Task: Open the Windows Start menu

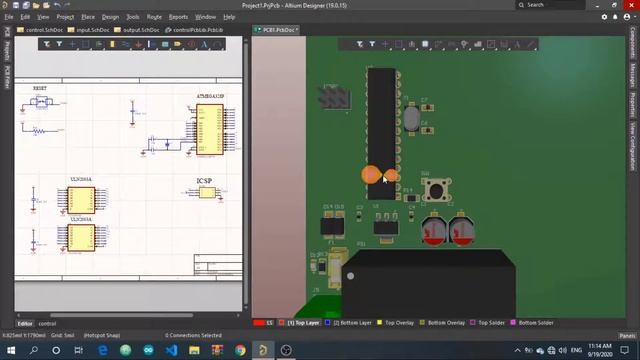Action: (x=11, y=350)
